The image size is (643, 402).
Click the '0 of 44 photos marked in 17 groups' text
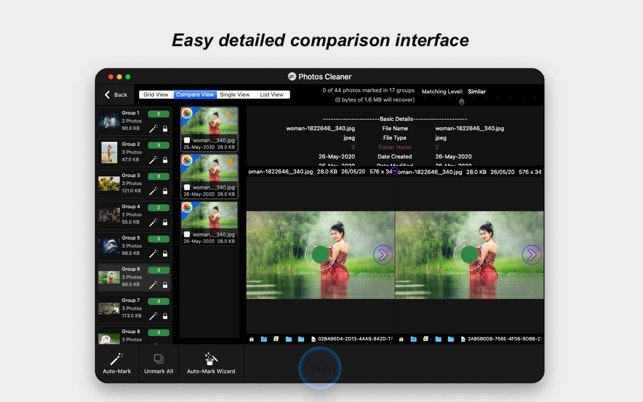click(368, 90)
